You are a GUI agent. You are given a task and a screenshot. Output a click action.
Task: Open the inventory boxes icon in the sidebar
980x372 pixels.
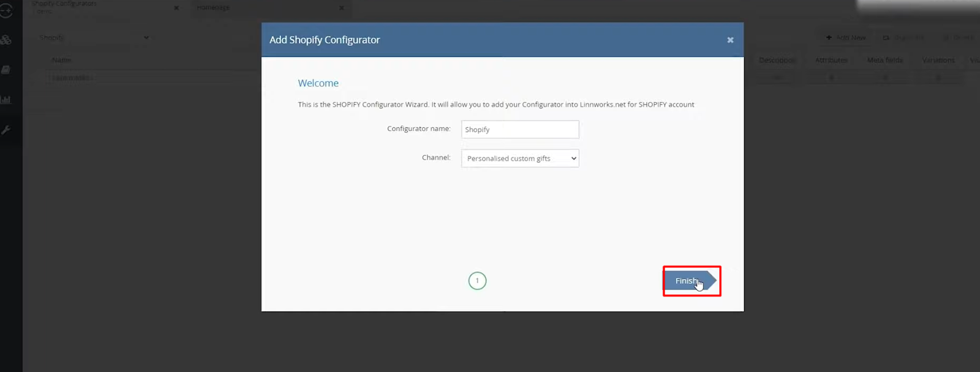pos(6,40)
